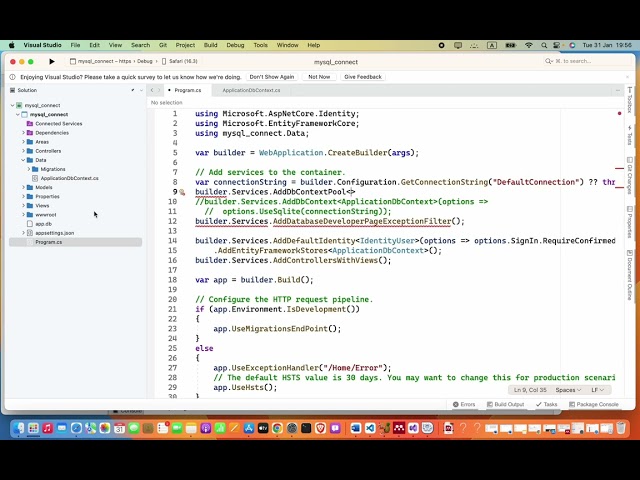Screen dimensions: 640x480
Task: Click the lightbulb quick-fix icon on line 9
Action: 182,192
